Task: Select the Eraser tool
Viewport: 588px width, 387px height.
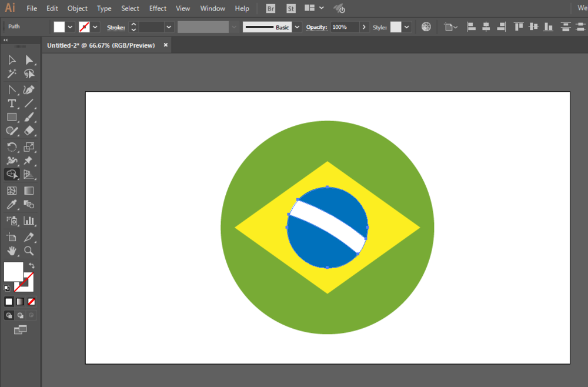Action: [29, 131]
